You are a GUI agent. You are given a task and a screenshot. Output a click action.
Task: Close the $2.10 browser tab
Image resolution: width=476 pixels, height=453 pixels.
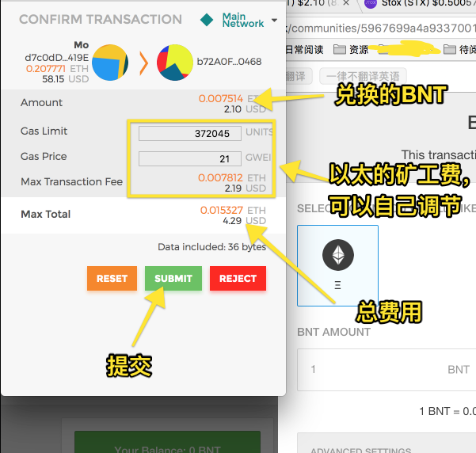coord(346,3)
